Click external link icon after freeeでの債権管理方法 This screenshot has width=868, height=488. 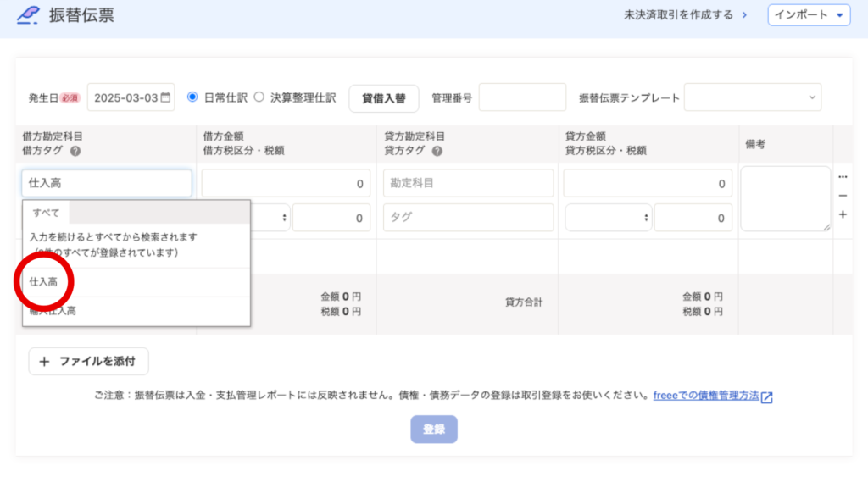click(x=766, y=396)
